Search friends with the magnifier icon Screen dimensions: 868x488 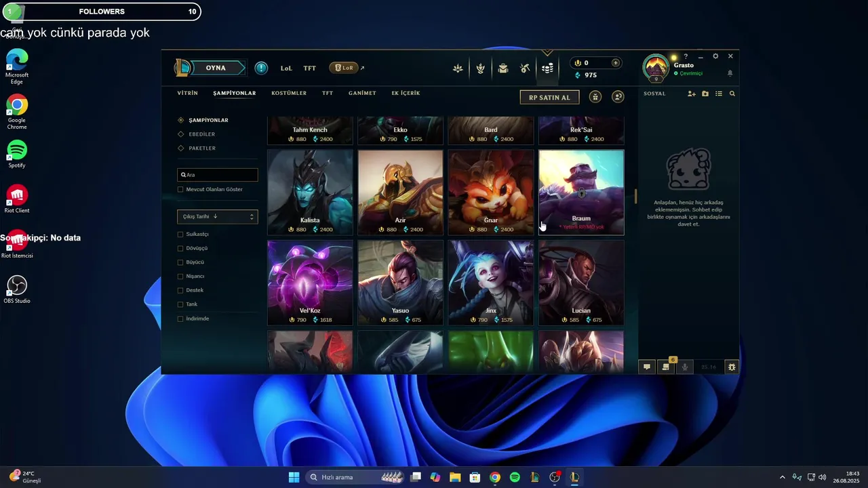pos(732,94)
